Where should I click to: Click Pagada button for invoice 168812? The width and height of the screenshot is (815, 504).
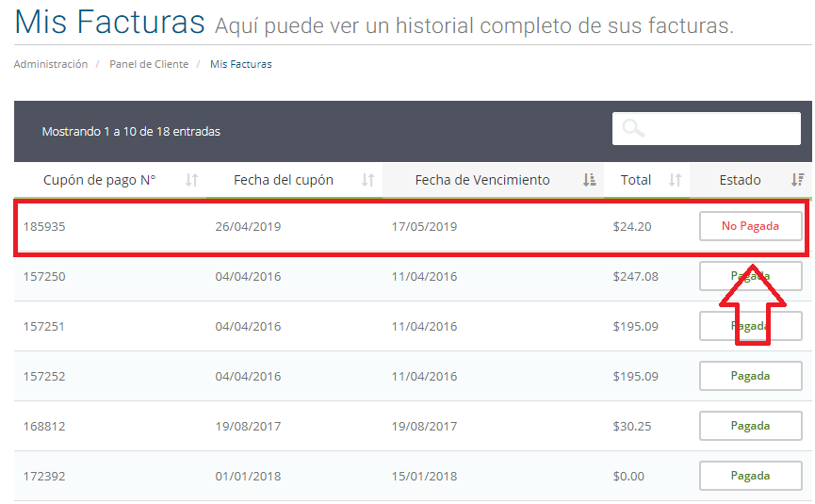[x=751, y=426]
